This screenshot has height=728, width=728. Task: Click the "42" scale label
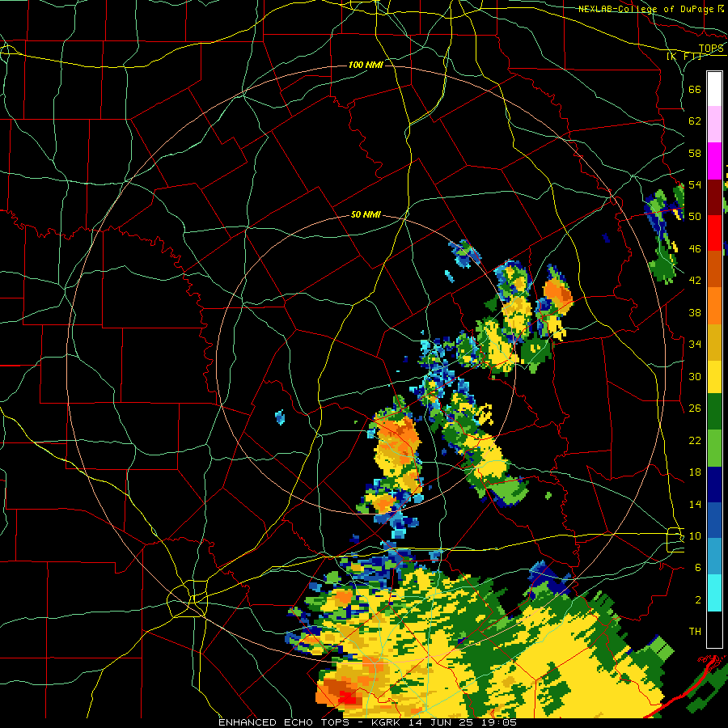click(695, 281)
